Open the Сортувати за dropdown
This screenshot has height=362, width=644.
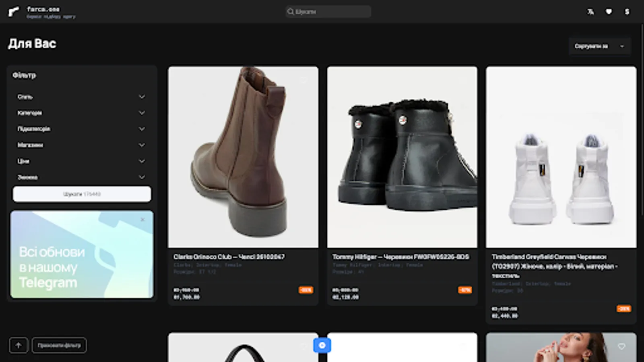[x=599, y=46]
